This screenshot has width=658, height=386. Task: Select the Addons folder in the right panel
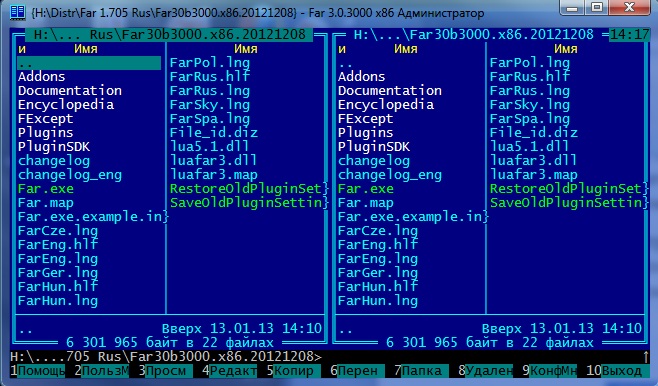point(361,77)
